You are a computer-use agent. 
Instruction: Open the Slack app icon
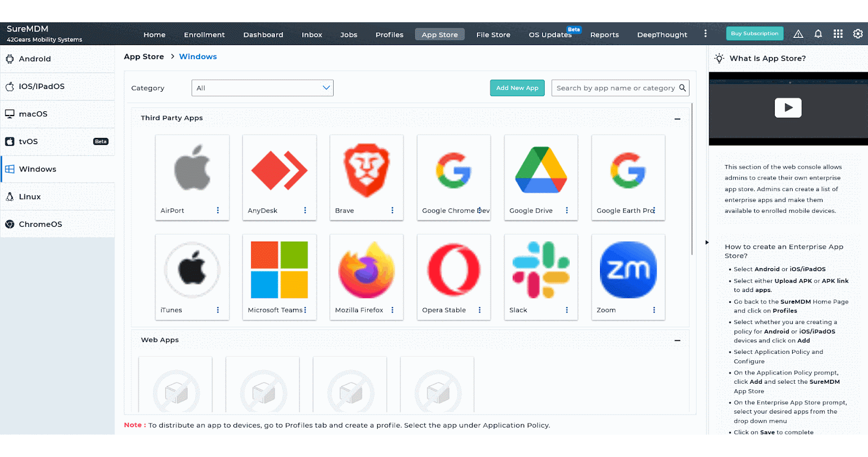pos(541,270)
